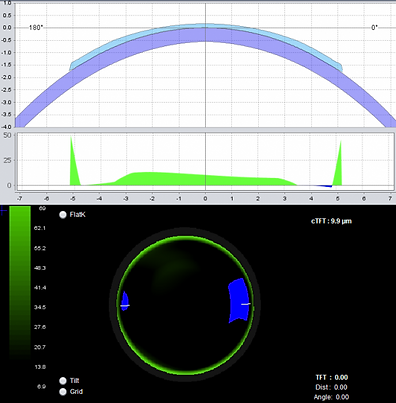Screen dimensions: 396x403
Task: Toggle the Grid option
Action: coord(63,392)
